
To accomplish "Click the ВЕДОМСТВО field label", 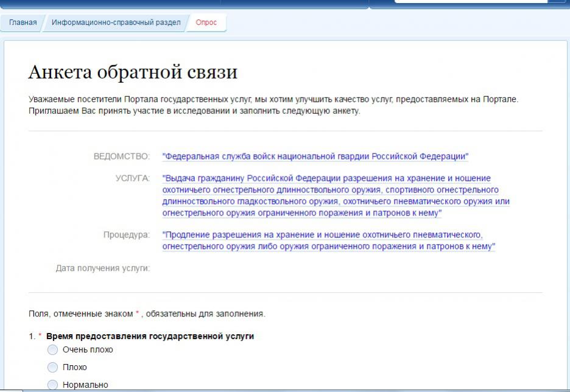I will pos(121,156).
